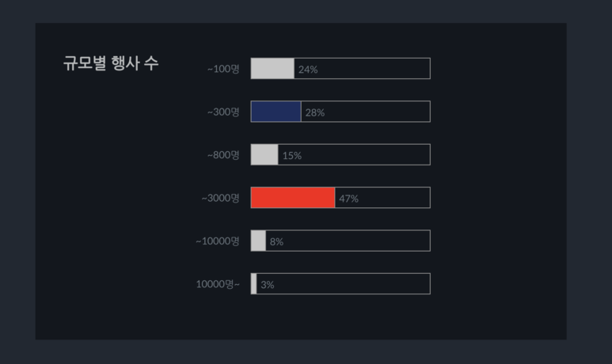Select the gray filled ~100명 bar

click(x=272, y=69)
